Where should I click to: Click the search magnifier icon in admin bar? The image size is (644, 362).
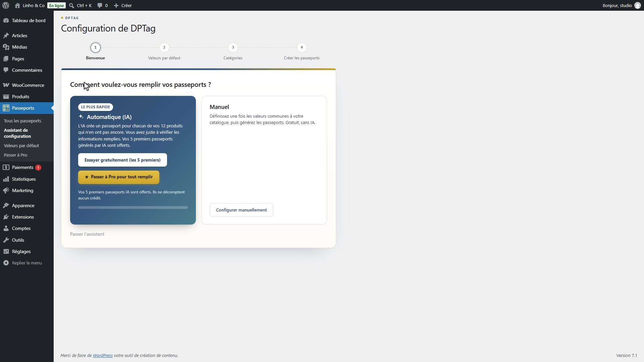pos(71,5)
